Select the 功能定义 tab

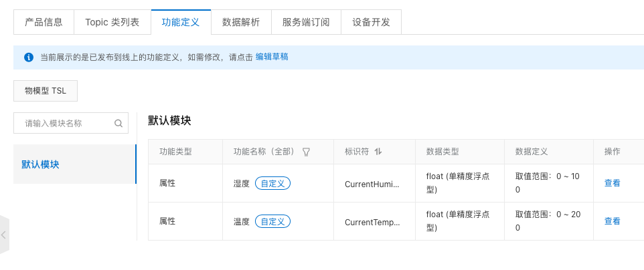pos(181,22)
